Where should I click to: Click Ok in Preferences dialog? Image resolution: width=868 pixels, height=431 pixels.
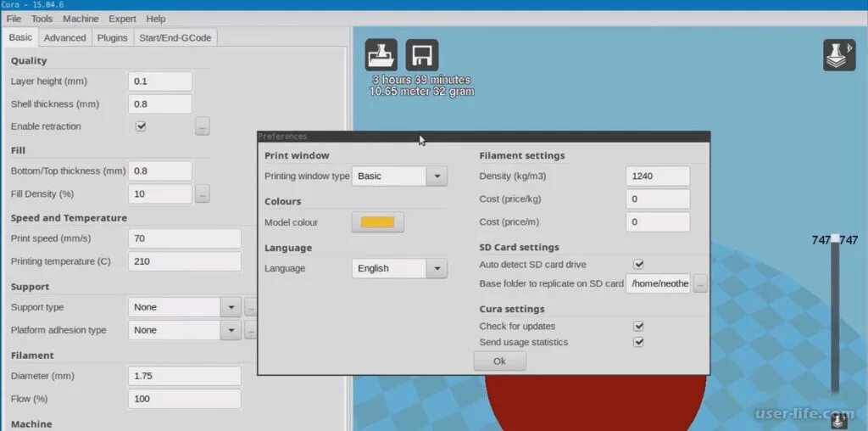pyautogui.click(x=500, y=361)
